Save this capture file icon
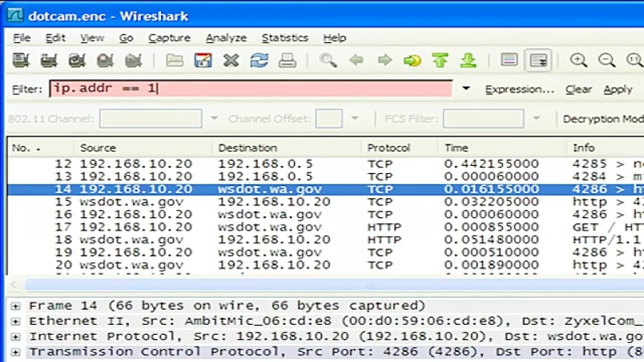 203,60
